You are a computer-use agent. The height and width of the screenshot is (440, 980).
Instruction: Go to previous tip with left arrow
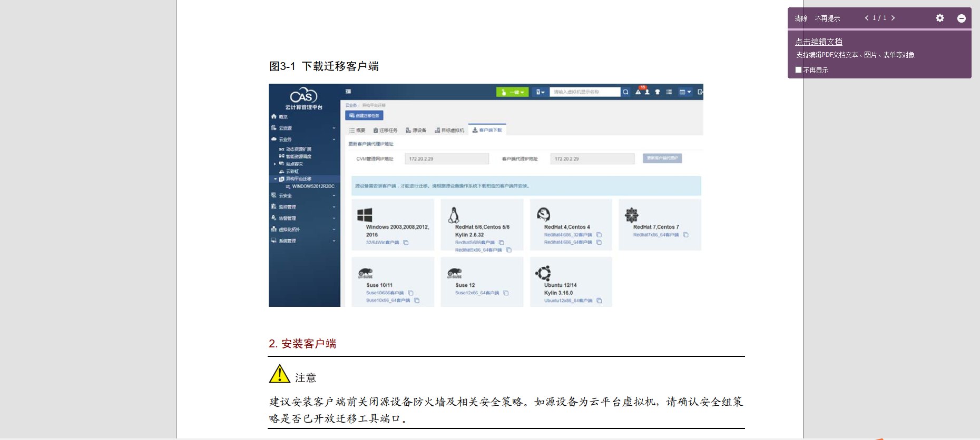click(867, 18)
